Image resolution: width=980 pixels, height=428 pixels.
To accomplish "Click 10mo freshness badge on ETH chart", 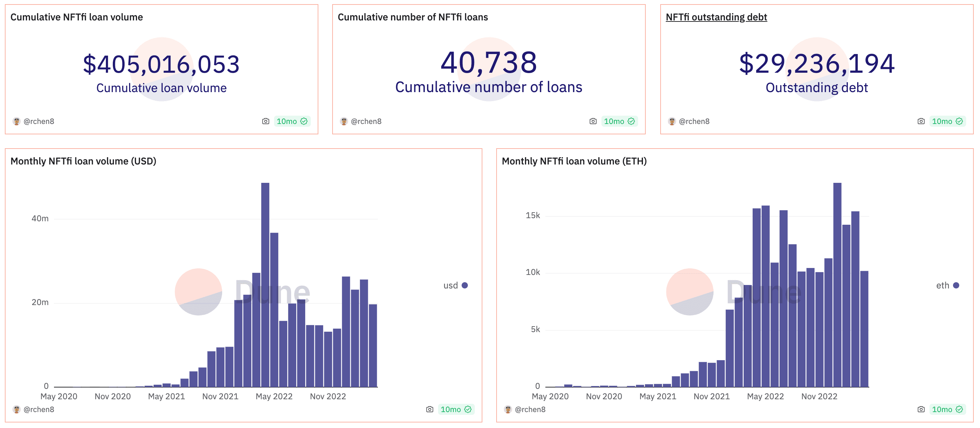I will [x=947, y=409].
